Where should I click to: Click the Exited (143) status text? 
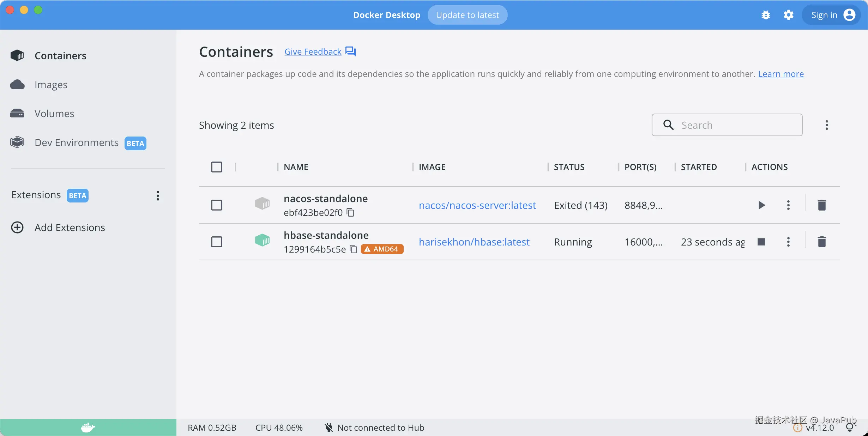pyautogui.click(x=581, y=205)
